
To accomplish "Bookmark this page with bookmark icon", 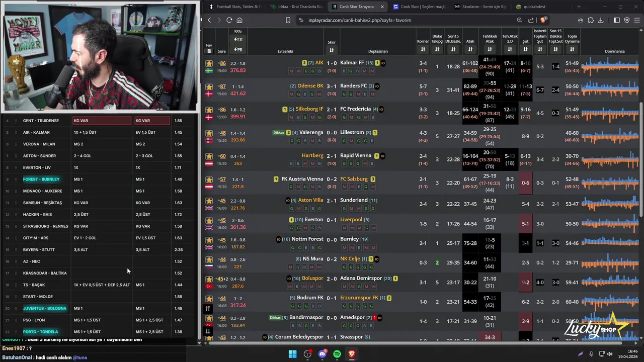I will click(x=288, y=20).
